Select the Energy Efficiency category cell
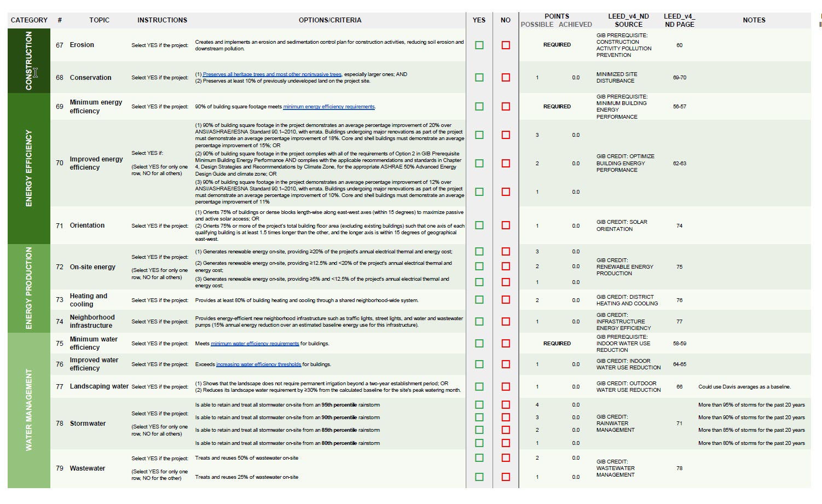Image resolution: width=822 pixels, height=504 pixels. [28, 168]
